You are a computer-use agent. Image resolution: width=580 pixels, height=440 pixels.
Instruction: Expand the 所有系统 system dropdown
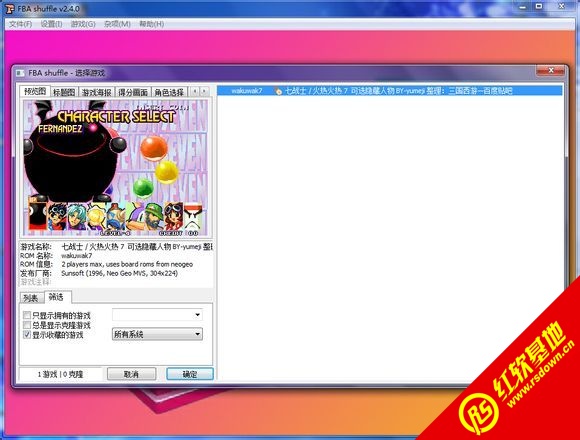pos(157,334)
